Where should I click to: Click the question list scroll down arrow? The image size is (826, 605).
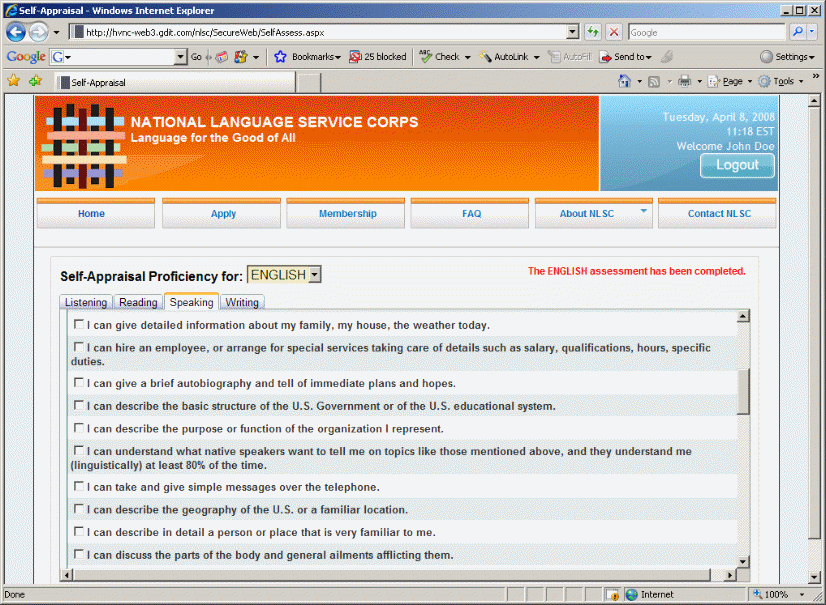(743, 562)
